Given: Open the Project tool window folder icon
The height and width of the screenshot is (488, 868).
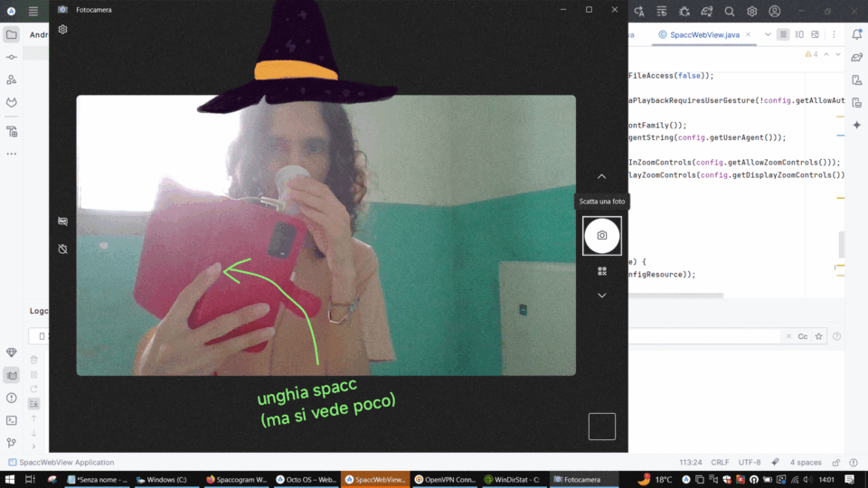Looking at the screenshot, I should tap(12, 34).
